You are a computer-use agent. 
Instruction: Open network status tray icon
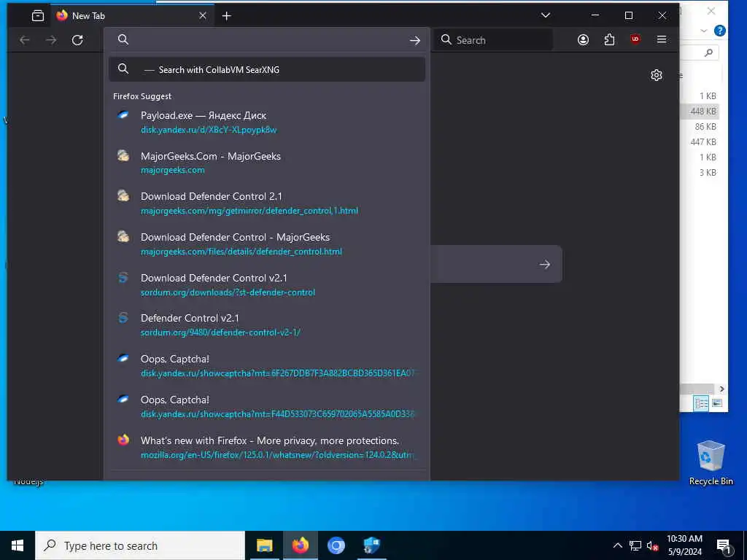click(635, 545)
